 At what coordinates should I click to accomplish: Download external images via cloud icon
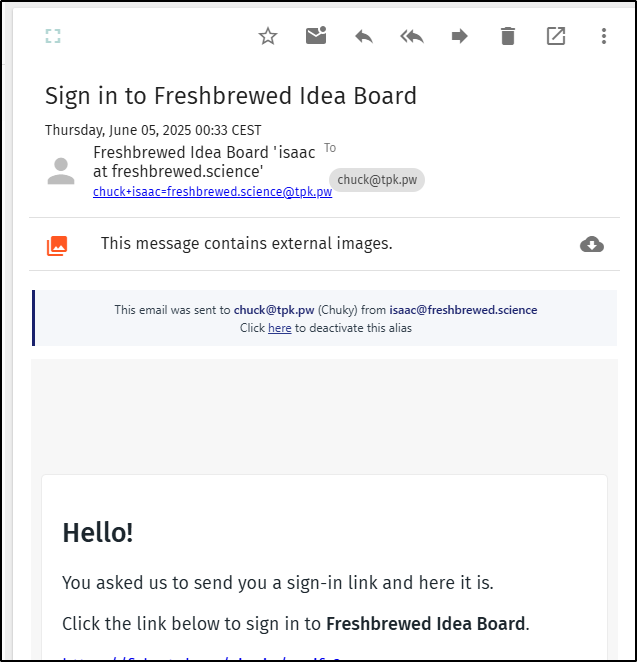coord(592,245)
